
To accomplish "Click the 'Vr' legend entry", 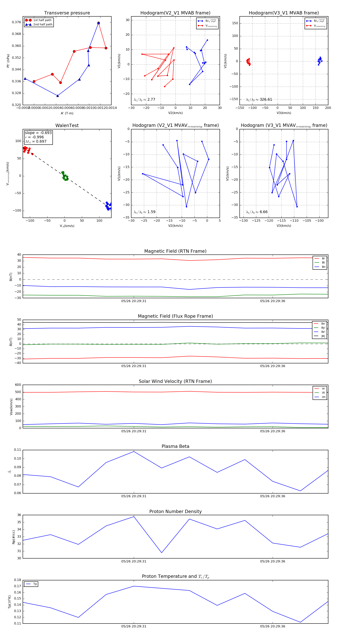I will click(x=320, y=389).
